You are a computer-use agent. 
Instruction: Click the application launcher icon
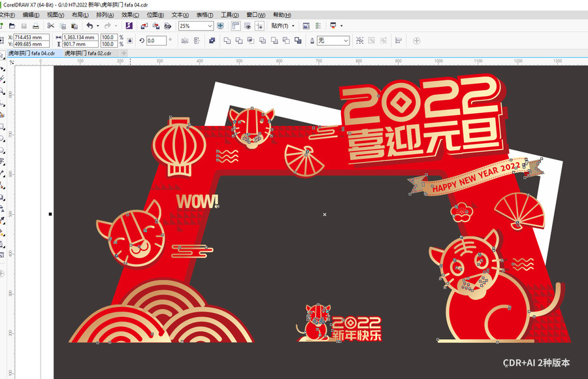tap(333, 25)
